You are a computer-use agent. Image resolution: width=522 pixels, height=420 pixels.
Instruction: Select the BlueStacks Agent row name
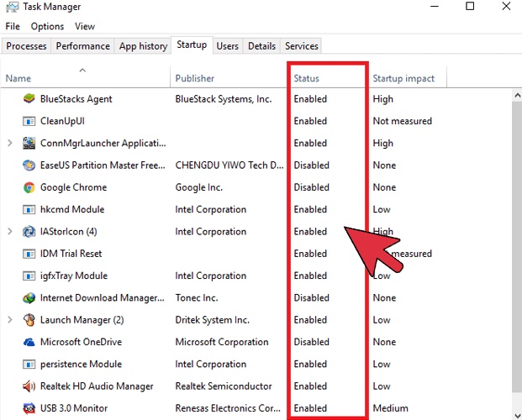pyautogui.click(x=76, y=99)
